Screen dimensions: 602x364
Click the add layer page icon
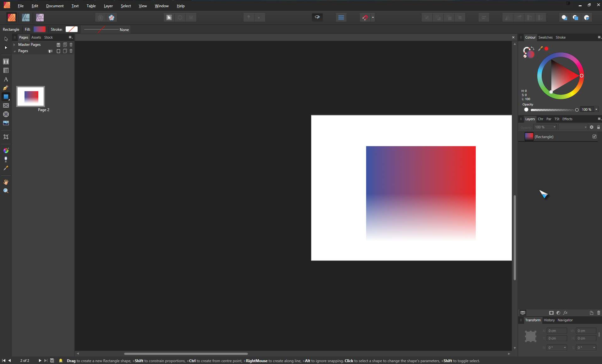click(x=592, y=313)
